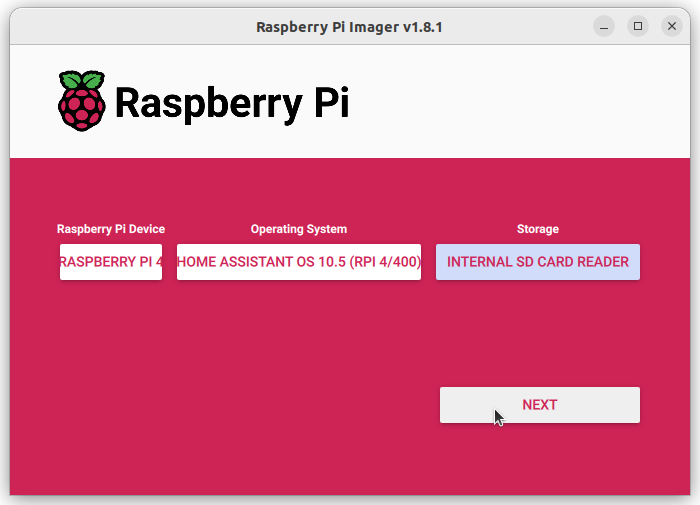The image size is (700, 505).
Task: Open Home Assistant OS 10.5 operating system selector
Action: [x=299, y=262]
